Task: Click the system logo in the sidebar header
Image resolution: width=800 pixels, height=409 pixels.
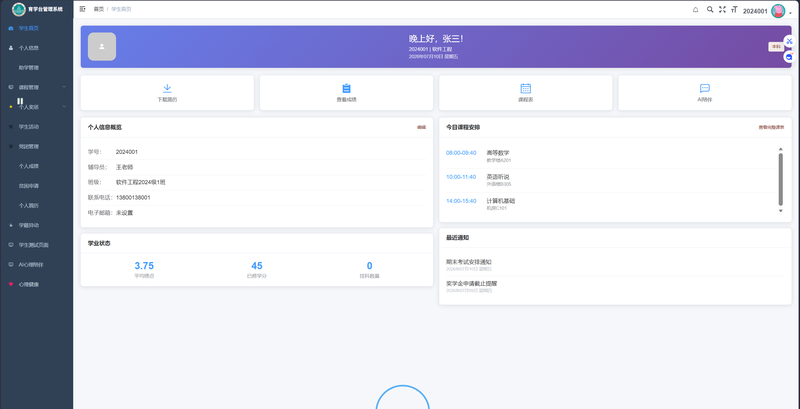Action: tap(19, 9)
